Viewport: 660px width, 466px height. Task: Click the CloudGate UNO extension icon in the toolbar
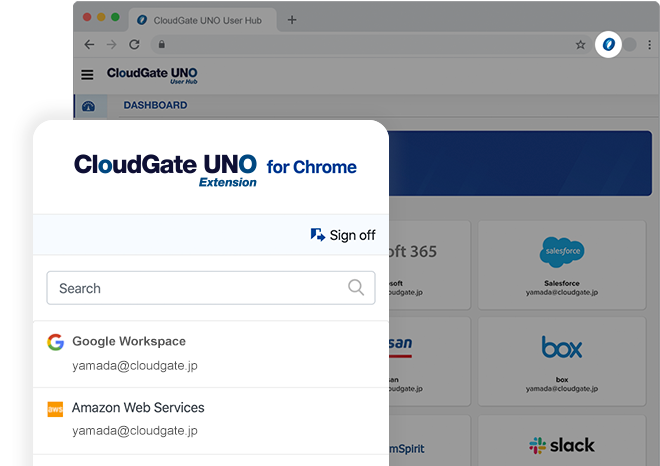(608, 44)
